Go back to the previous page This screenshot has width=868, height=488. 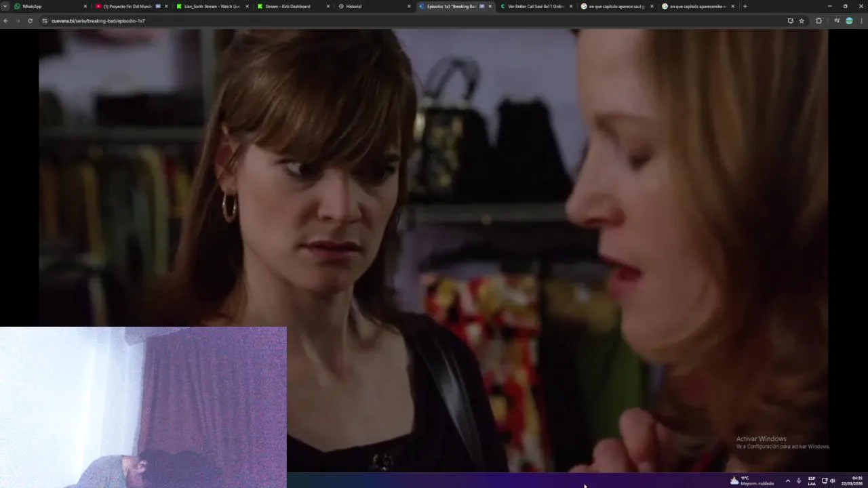[x=5, y=21]
